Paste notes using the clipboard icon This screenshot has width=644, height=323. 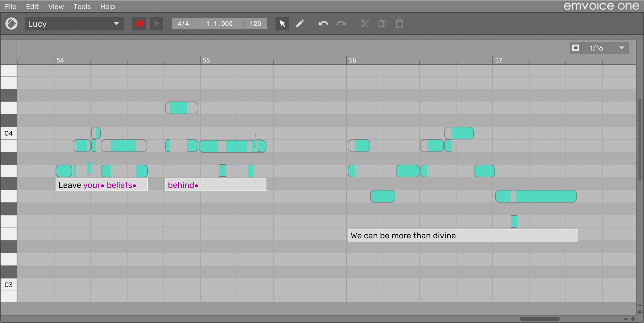(399, 24)
